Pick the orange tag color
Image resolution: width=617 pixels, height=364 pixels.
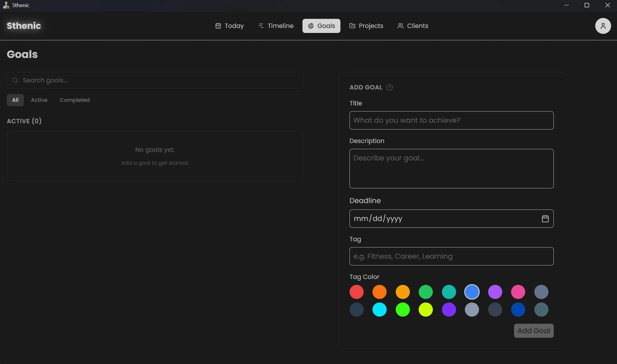[380, 292]
